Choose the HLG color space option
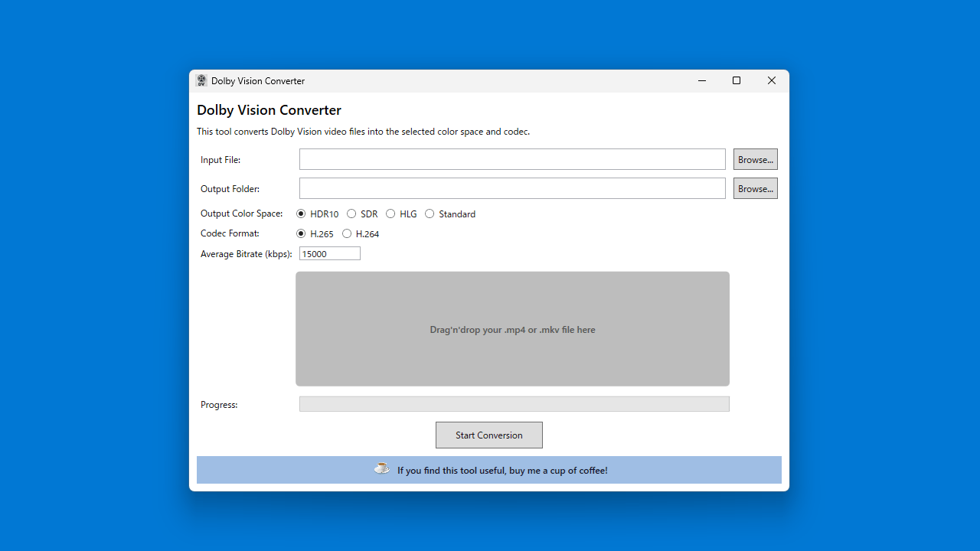980x551 pixels. click(x=402, y=214)
